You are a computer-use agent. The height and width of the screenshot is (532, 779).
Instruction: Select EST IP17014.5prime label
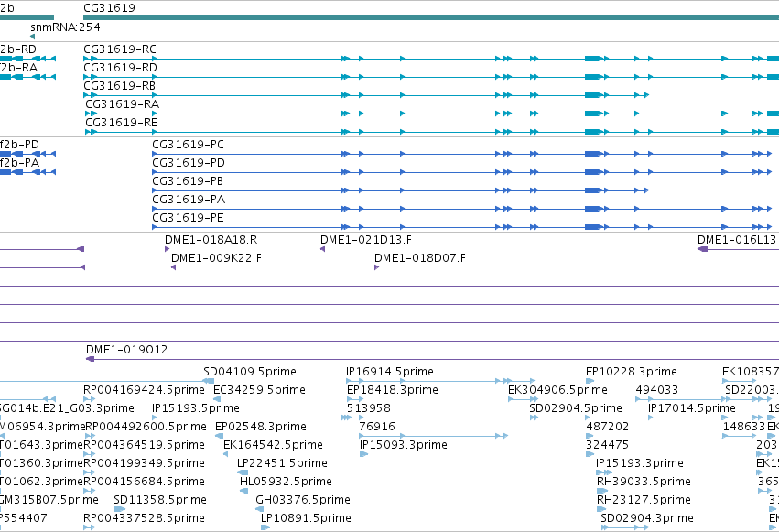692,408
